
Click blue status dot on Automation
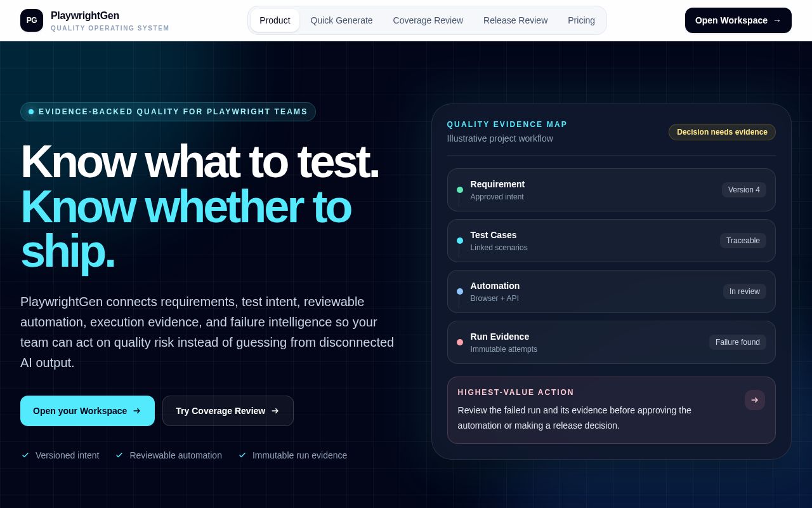(x=460, y=291)
